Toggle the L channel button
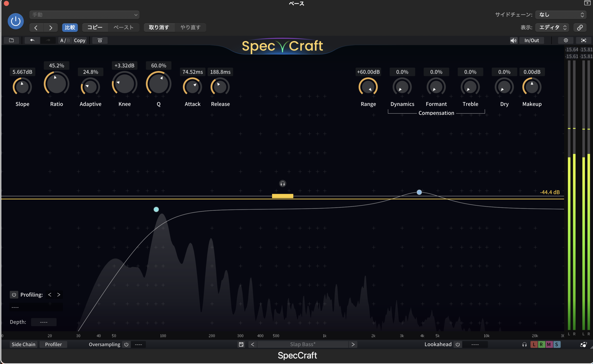 [x=534, y=345]
